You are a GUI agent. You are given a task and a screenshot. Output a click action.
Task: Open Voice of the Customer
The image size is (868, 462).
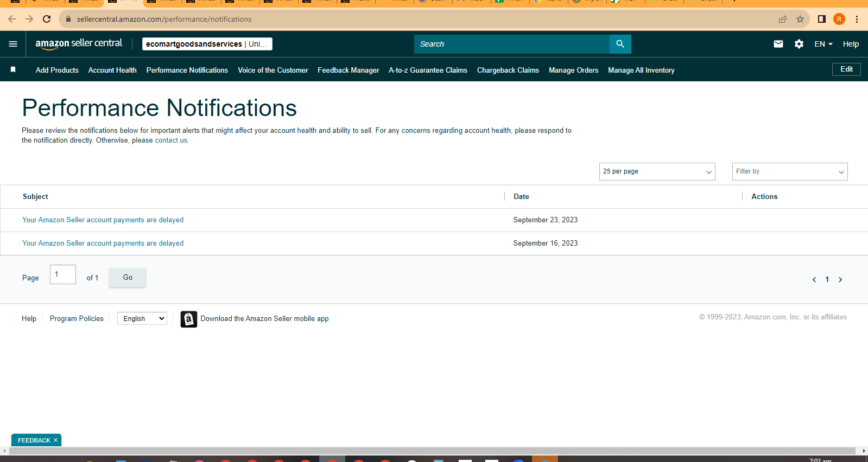273,70
